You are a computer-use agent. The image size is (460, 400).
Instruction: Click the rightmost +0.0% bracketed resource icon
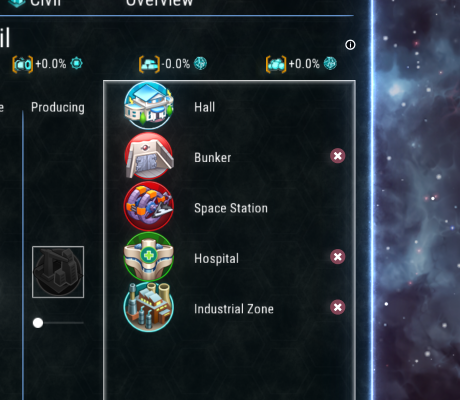tap(276, 64)
